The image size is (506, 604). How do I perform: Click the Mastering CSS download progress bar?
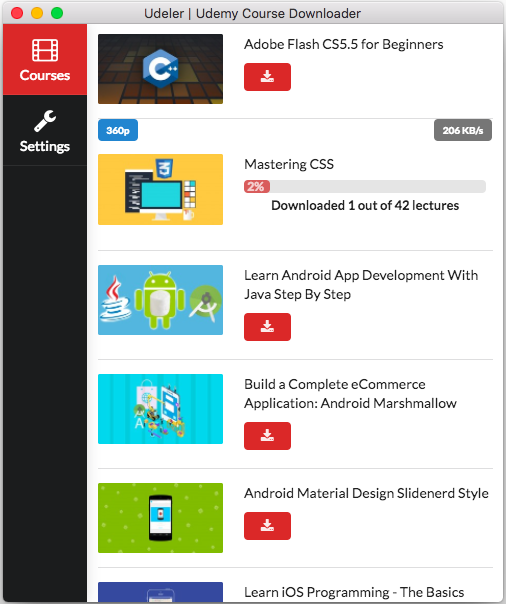365,186
